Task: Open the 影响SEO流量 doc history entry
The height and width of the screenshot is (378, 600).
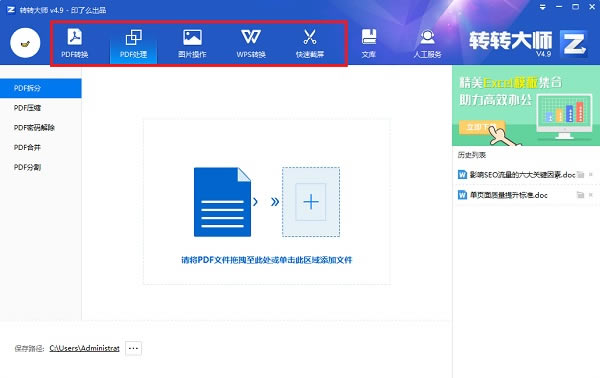Action: pyautogui.click(x=517, y=175)
